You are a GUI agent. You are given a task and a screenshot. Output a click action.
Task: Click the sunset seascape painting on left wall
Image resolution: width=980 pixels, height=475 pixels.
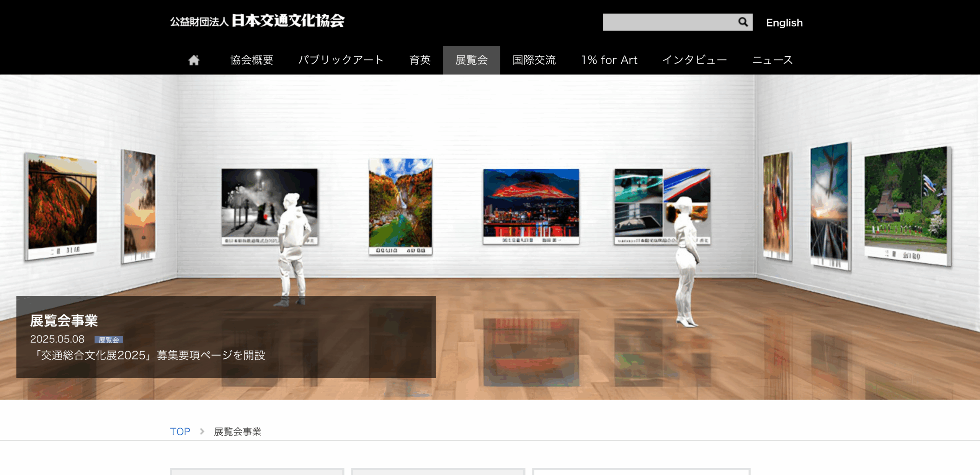(x=139, y=206)
